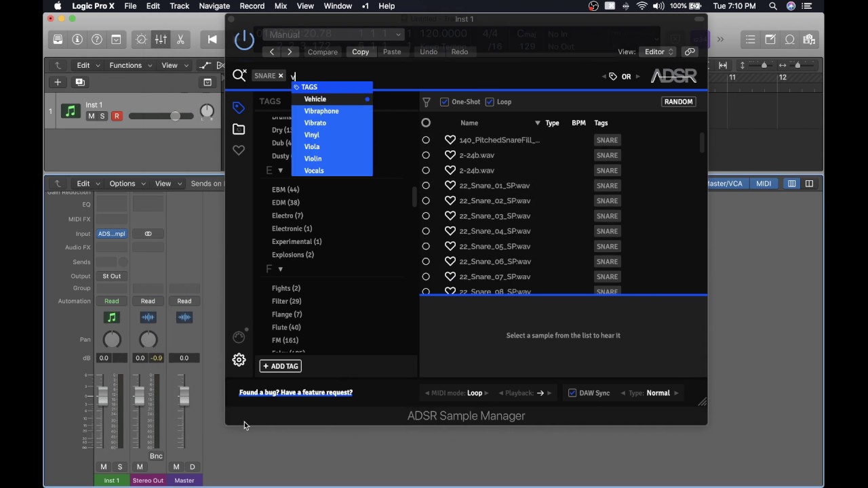Record-enable the Inst 1 track

click(117, 116)
